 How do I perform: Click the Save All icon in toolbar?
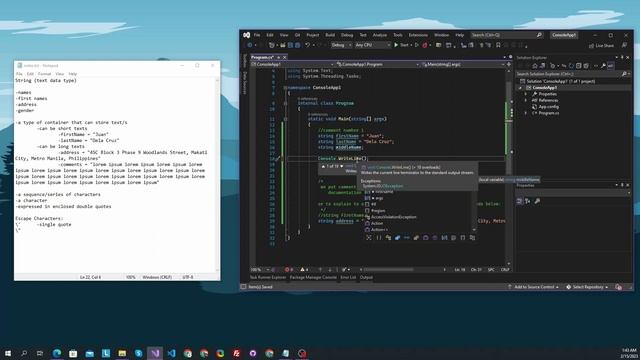pyautogui.click(x=297, y=45)
